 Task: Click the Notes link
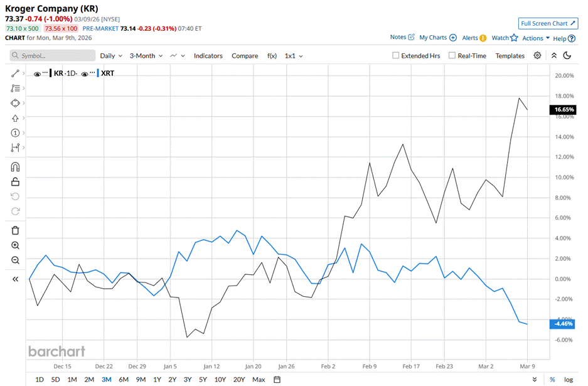click(398, 37)
